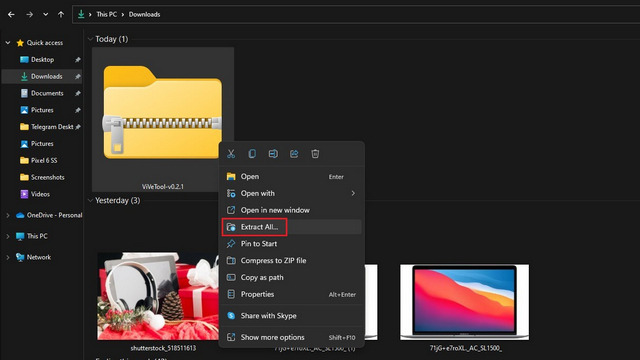This screenshot has height=360, width=640.
Task: Select OneDrive - Personal in sidebar
Action: pos(49,215)
